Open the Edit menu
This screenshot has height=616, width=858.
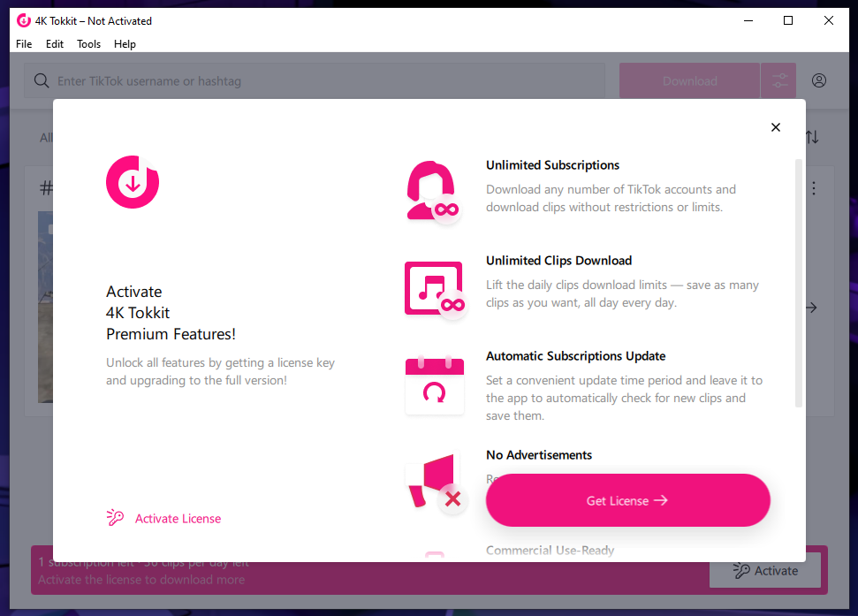(x=55, y=44)
